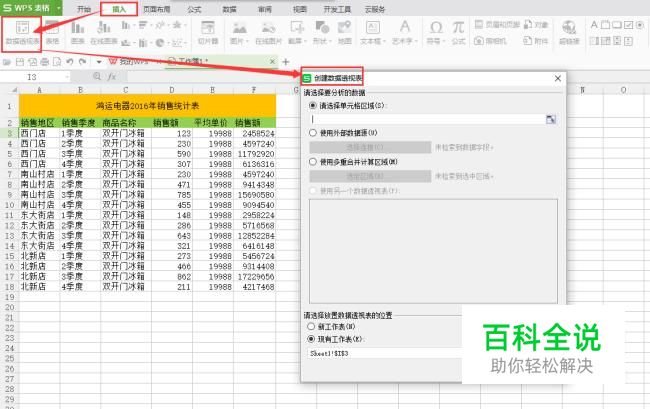
Task: Use the 照相机 camera tool
Action: click(x=490, y=41)
